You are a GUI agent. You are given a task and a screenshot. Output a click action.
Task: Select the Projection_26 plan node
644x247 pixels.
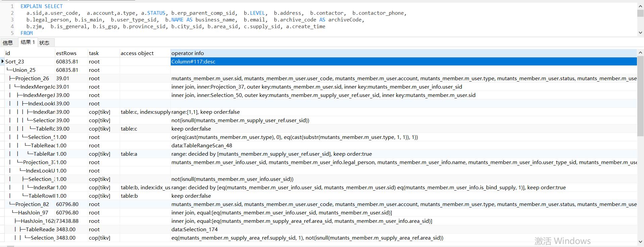point(32,78)
